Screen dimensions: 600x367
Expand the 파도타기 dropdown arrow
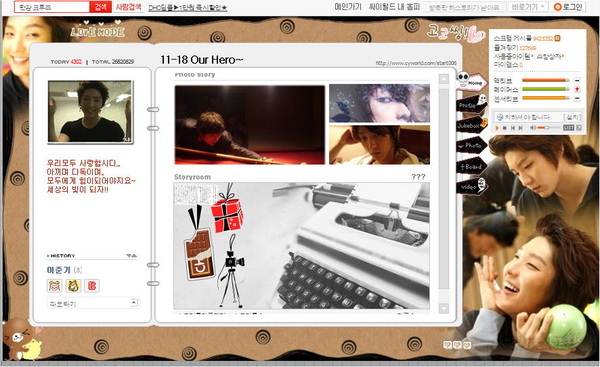point(134,303)
